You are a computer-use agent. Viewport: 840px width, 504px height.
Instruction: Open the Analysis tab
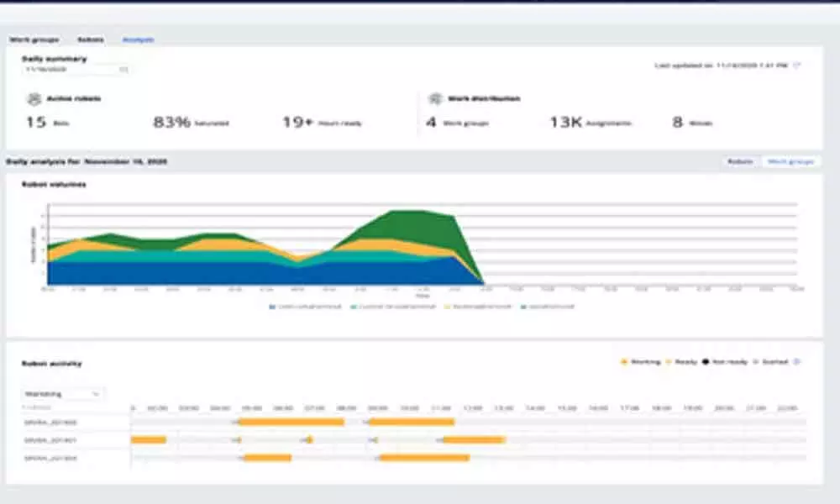tap(139, 39)
